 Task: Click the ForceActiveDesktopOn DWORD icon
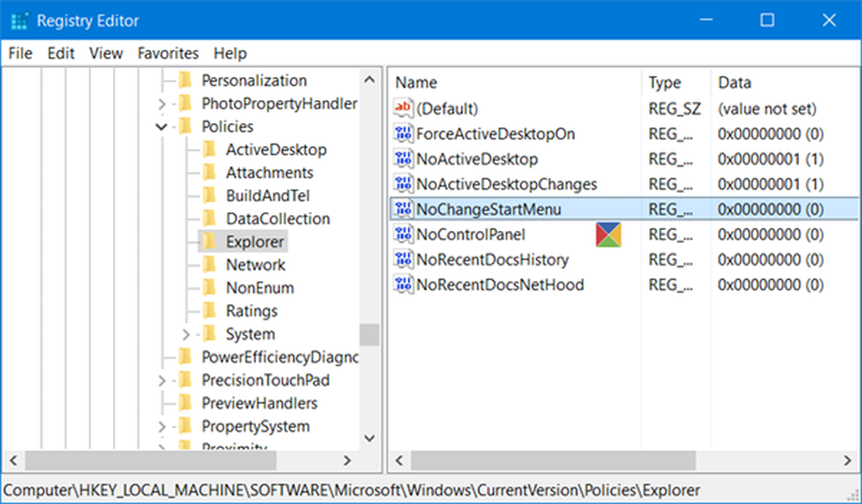(x=403, y=134)
